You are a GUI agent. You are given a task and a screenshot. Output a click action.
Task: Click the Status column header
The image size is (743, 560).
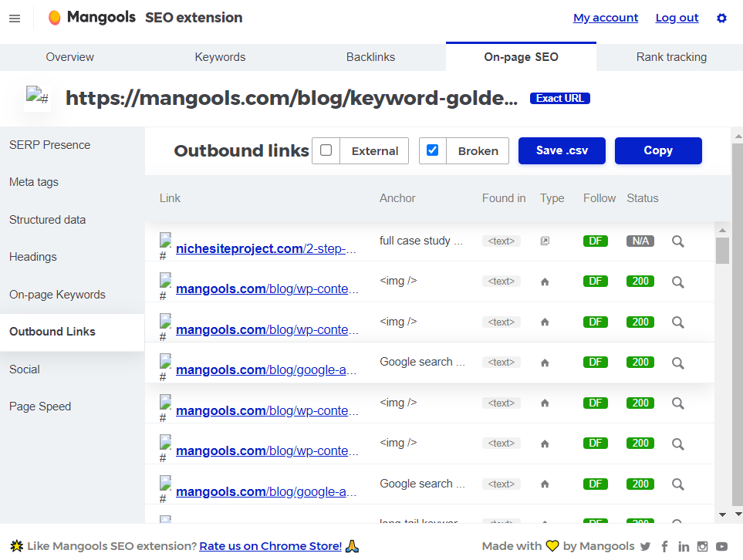(x=643, y=198)
